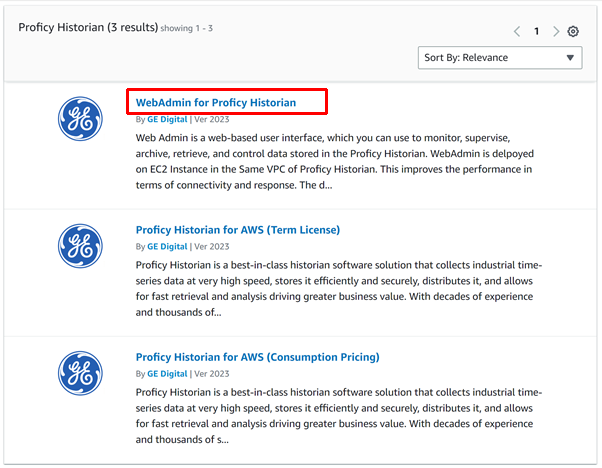Click the 'Proficy Historian (3 results)' heading
Viewport: 602px width, 468px height.
(x=88, y=28)
